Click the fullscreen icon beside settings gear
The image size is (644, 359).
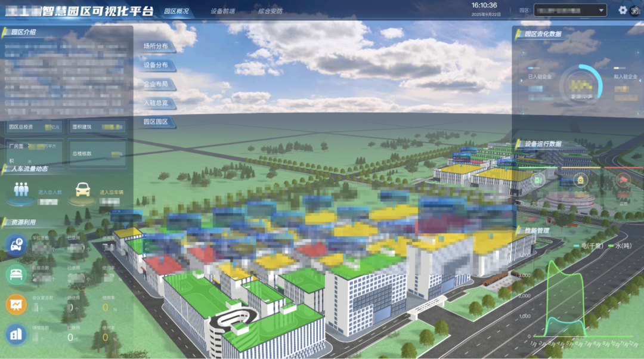tap(636, 11)
